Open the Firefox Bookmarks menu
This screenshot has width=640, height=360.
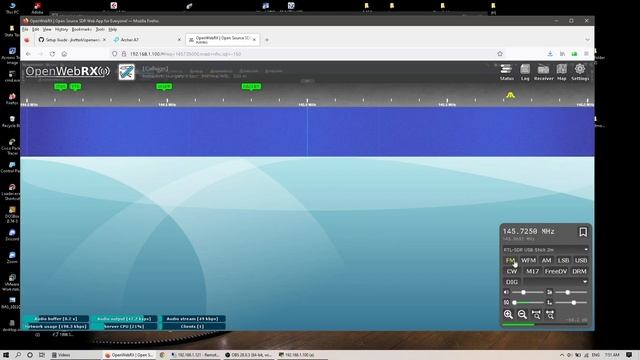pyautogui.click(x=81, y=29)
